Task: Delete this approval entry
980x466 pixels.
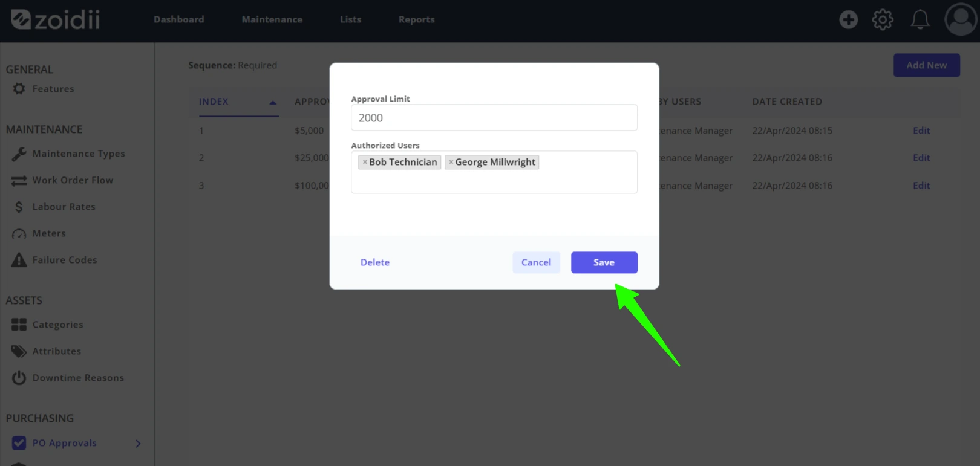Action: (x=375, y=262)
